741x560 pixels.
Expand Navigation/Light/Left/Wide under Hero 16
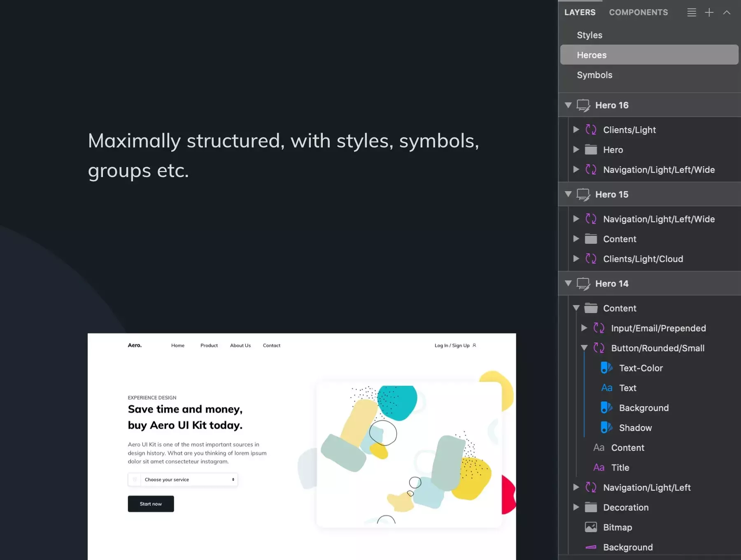pyautogui.click(x=576, y=169)
